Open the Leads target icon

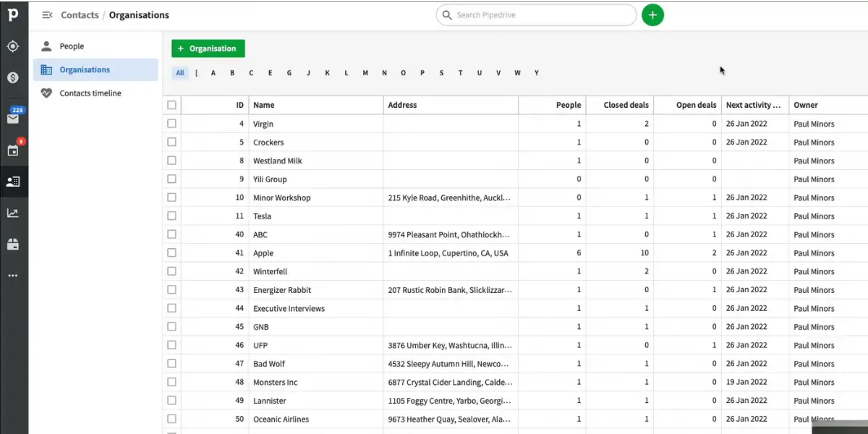[13, 46]
